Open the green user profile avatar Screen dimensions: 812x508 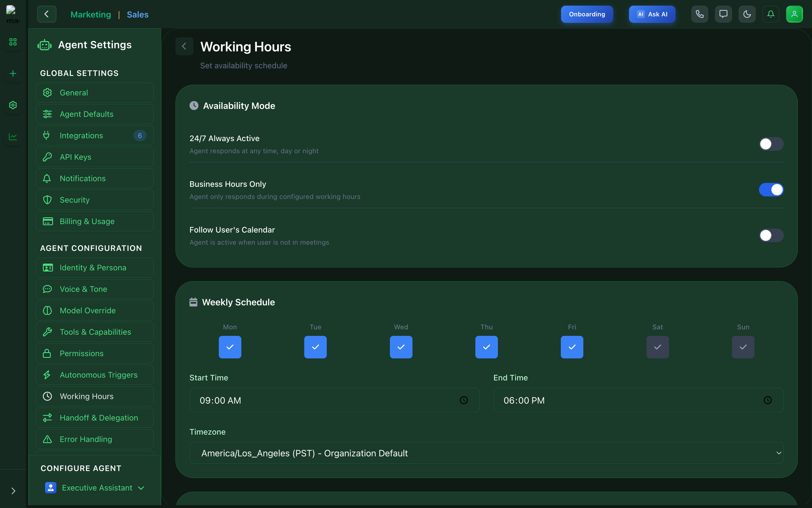[x=794, y=14]
